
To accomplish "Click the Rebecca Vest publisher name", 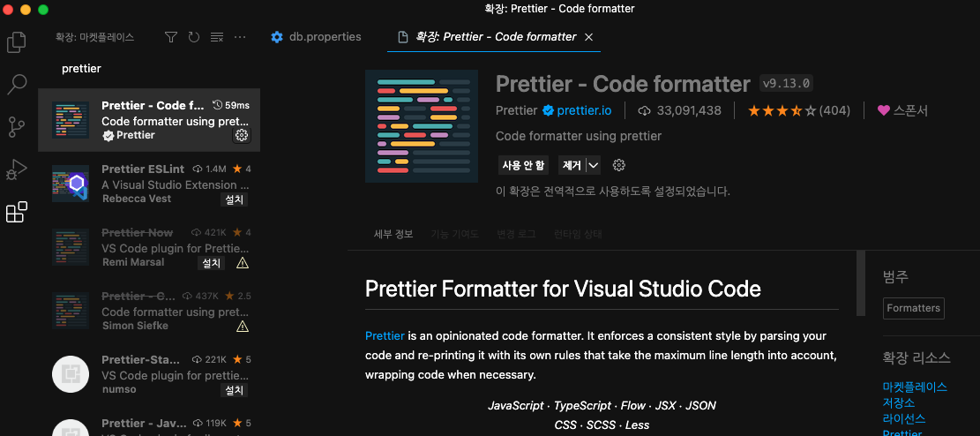I will coord(136,199).
